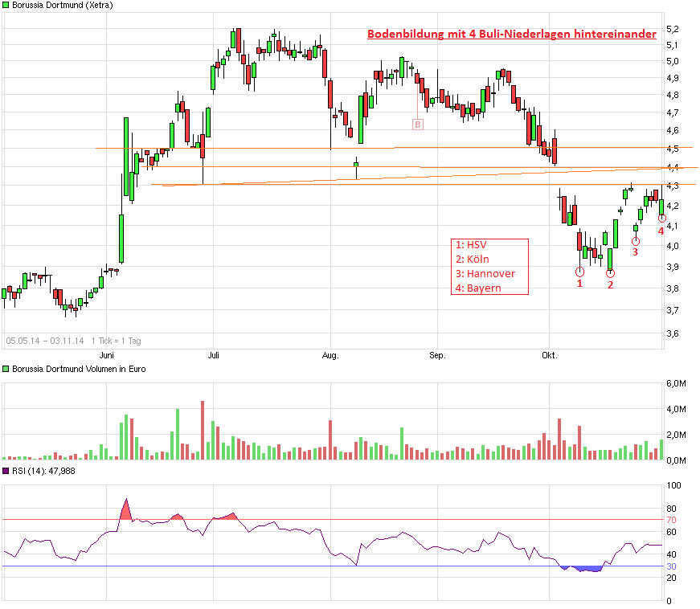The height and width of the screenshot is (609, 700).
Task: Click the pink 'B' marker box
Action: pos(417,124)
